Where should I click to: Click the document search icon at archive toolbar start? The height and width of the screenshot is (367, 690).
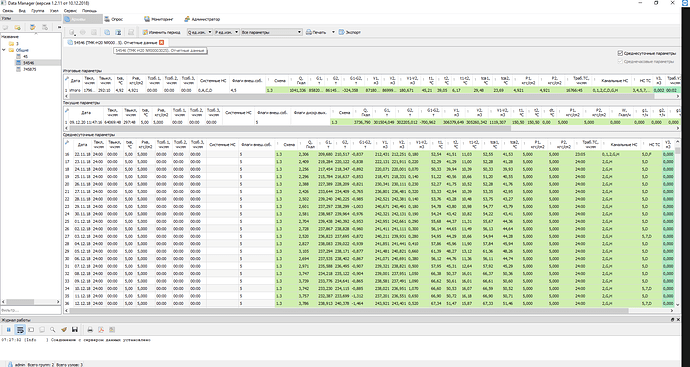tap(72, 32)
